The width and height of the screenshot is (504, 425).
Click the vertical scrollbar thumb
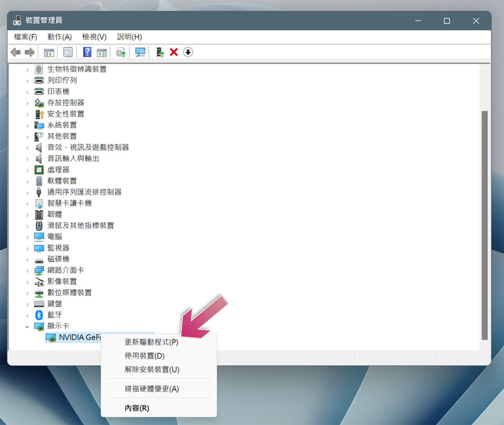click(484, 225)
